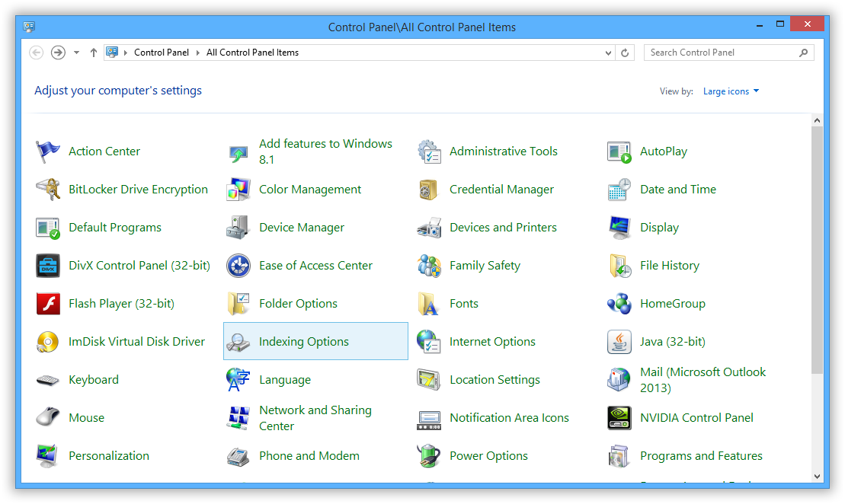Viewport: 845px width, 504px height.
Task: Open the Keyboard icon
Action: click(47, 381)
